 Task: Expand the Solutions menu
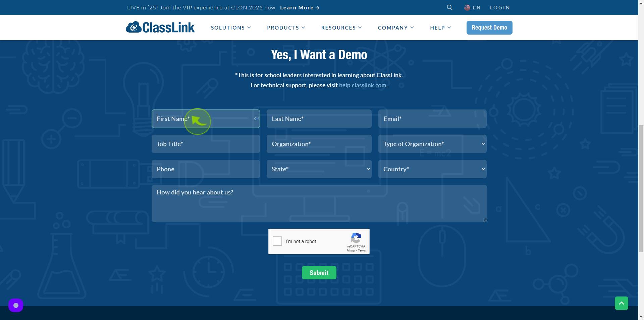[231, 28]
